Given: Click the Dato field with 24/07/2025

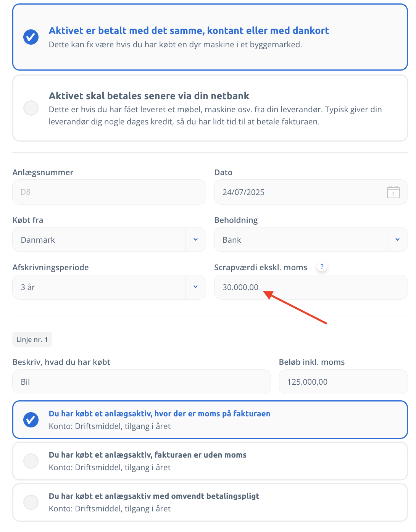Looking at the screenshot, I should click(x=311, y=192).
